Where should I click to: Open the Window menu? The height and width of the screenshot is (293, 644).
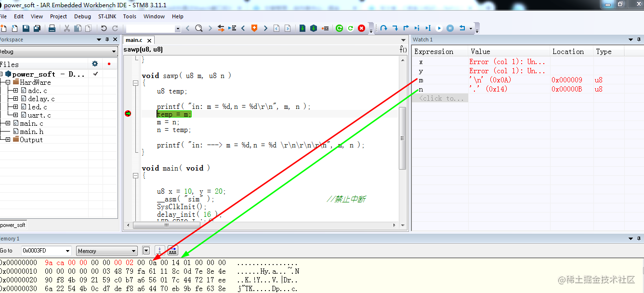(154, 16)
